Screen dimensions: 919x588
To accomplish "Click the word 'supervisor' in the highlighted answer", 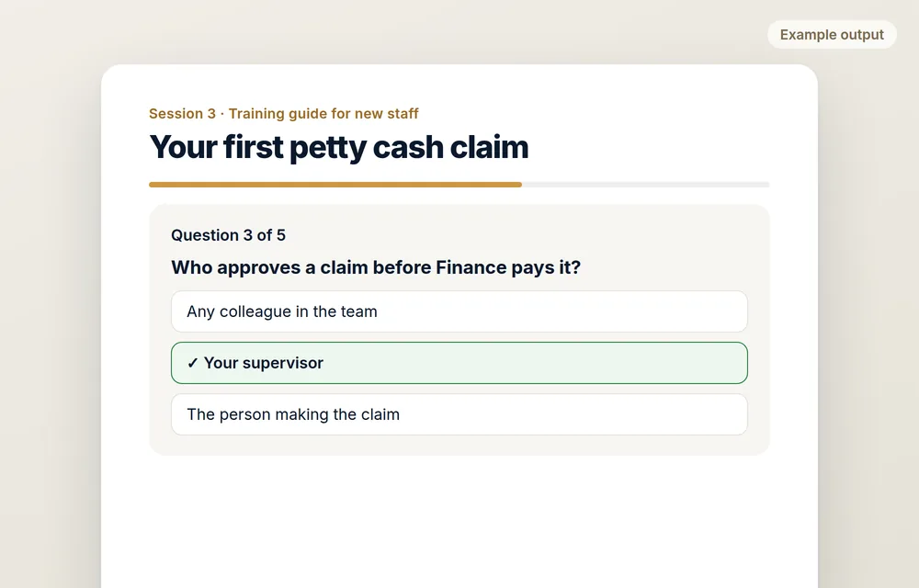I will 282,363.
